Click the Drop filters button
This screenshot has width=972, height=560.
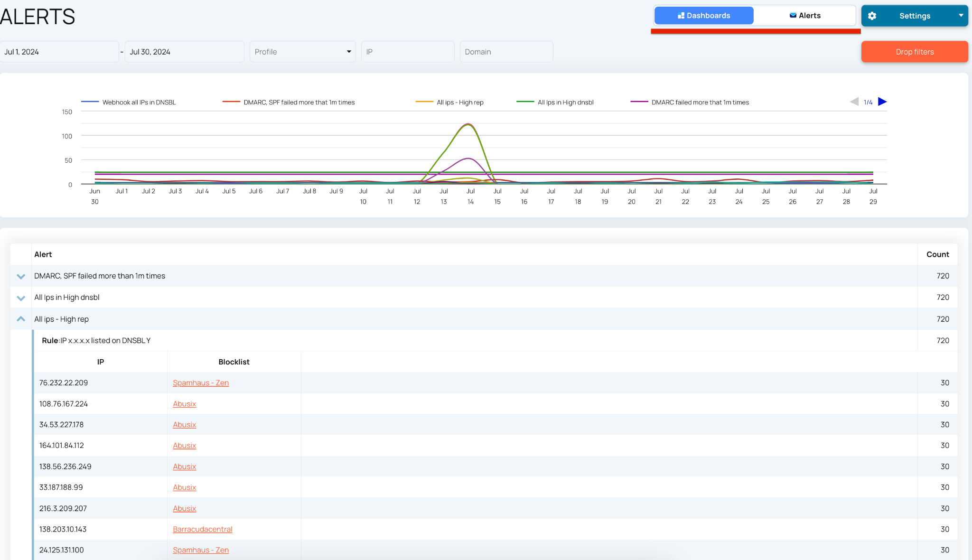pyautogui.click(x=915, y=52)
